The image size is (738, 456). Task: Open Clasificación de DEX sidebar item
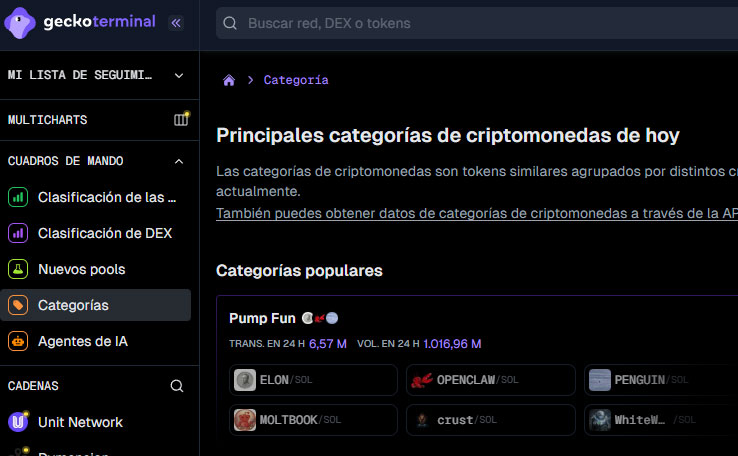pyautogui.click(x=96, y=233)
